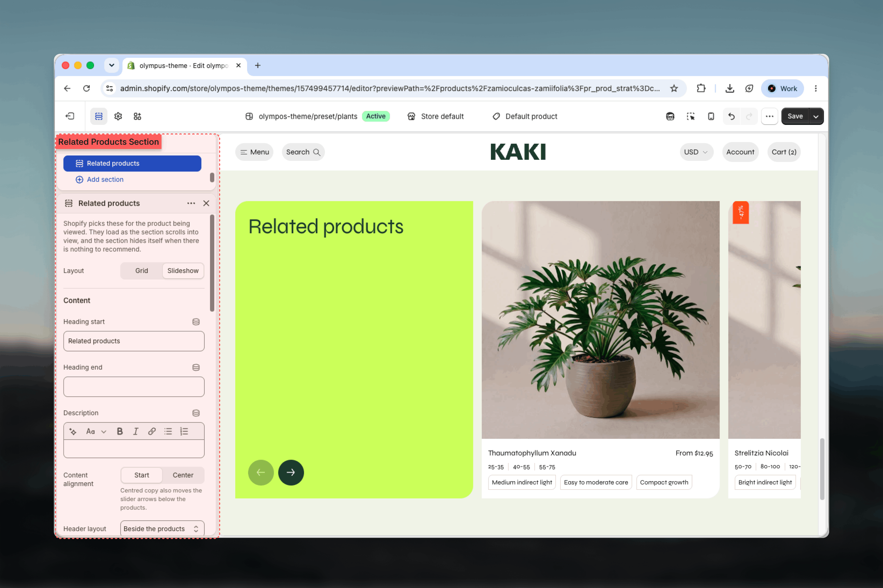883x588 pixels.
Task: Go back in browser history
Action: click(67, 88)
